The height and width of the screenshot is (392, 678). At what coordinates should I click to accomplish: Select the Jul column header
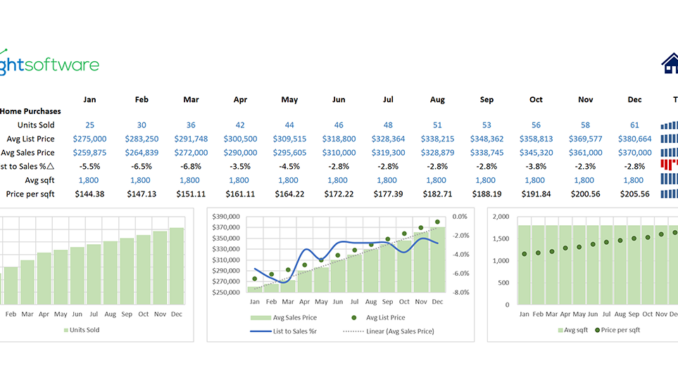[x=388, y=99]
